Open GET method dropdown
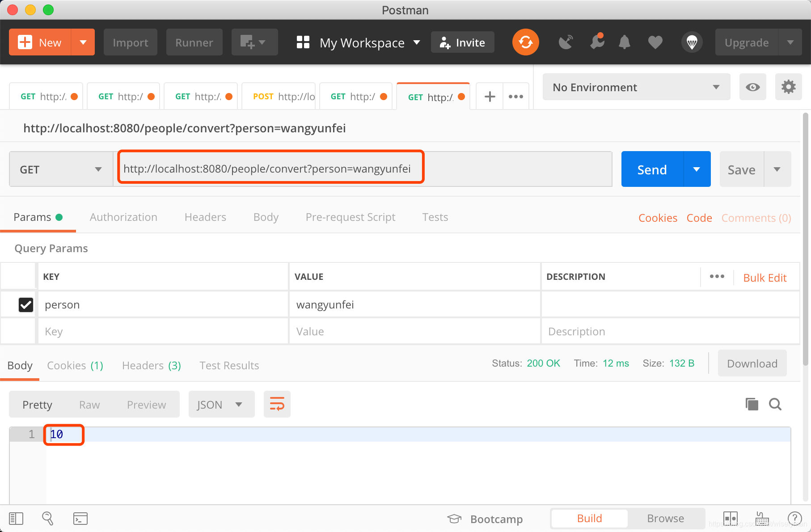This screenshot has height=532, width=811. [x=61, y=169]
